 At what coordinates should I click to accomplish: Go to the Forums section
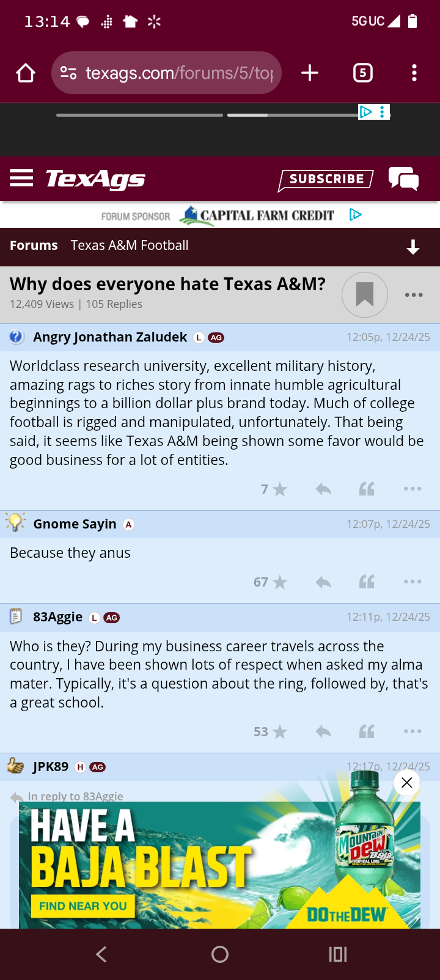[34, 246]
